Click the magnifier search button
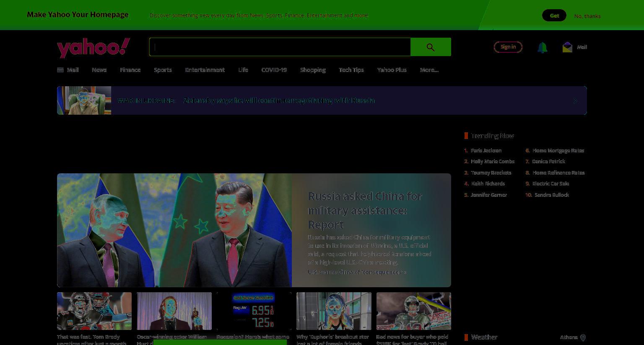644x345 pixels. coord(431,47)
